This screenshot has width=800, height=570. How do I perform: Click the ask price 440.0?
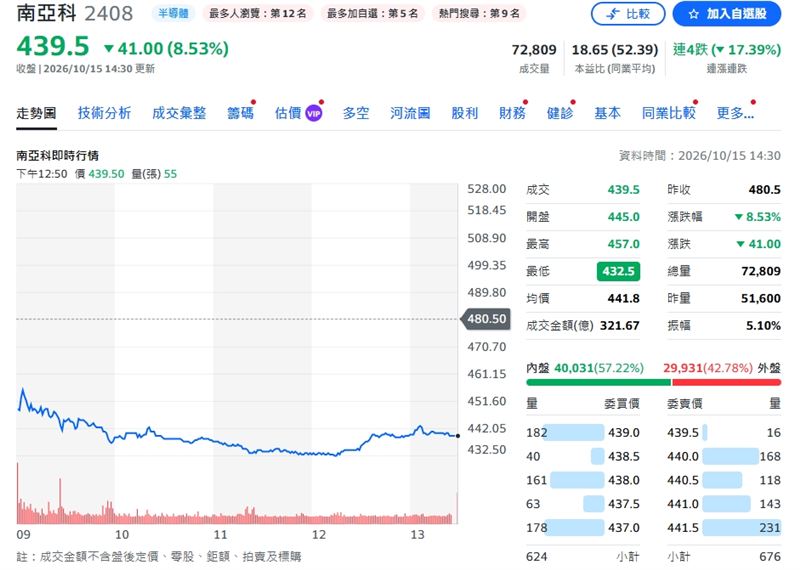683,456
